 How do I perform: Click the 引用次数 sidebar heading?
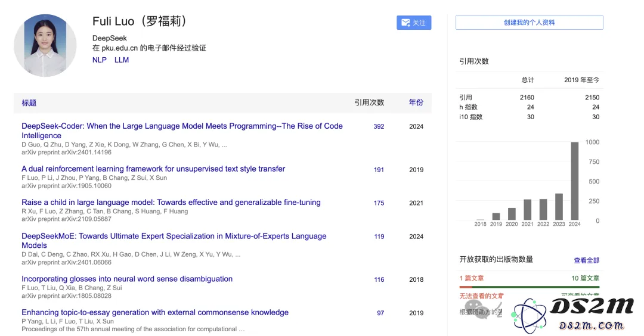coord(474,61)
